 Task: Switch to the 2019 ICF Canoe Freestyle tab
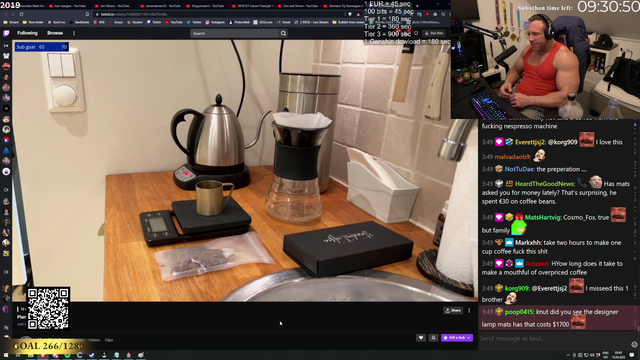252,6
